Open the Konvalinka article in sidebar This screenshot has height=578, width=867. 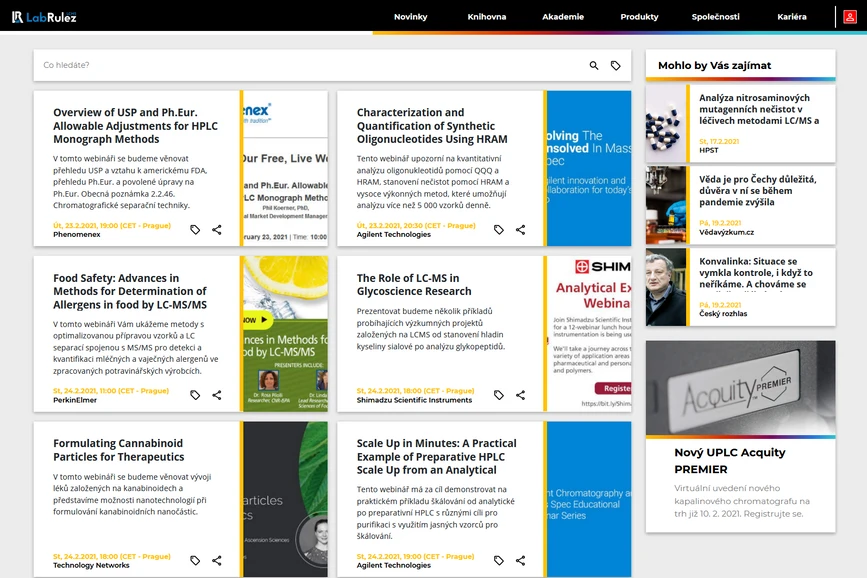click(x=756, y=273)
